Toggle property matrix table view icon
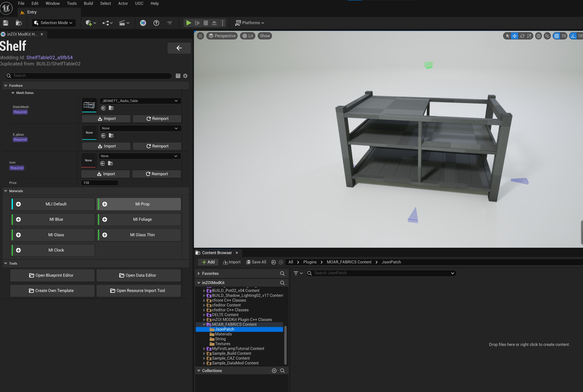Viewport: 583px width, 392px height. (x=178, y=76)
